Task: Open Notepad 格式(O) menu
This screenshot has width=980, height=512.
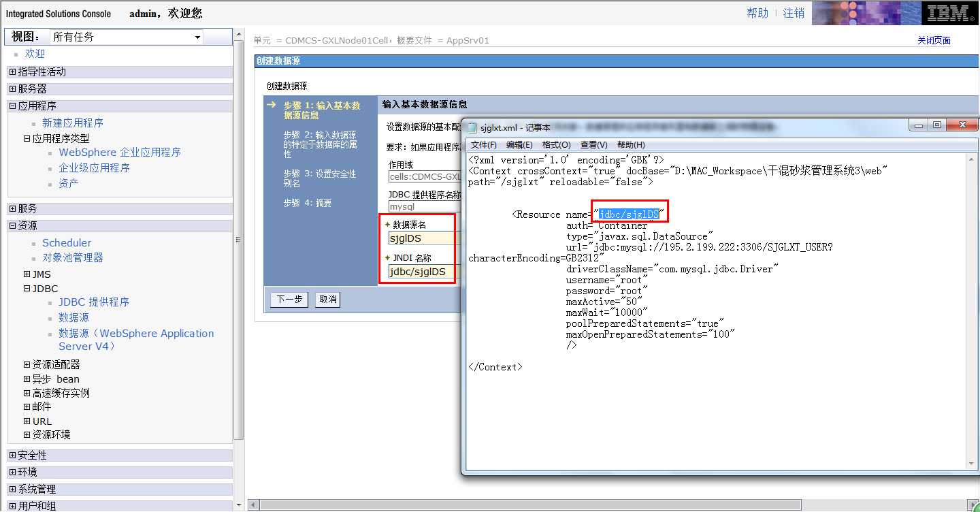Action: point(556,145)
